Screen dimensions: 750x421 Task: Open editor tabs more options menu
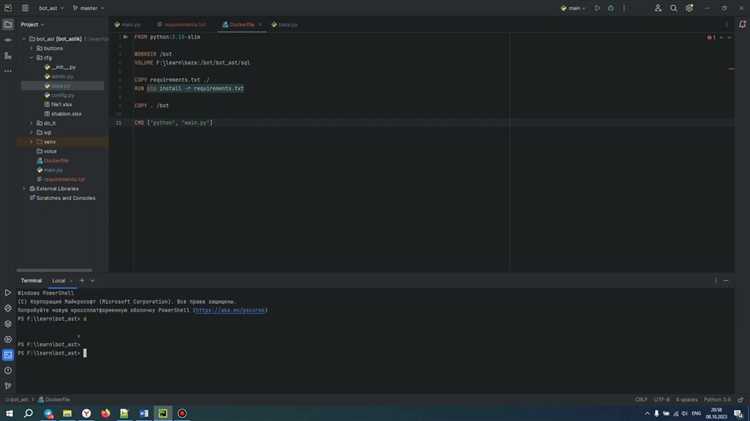click(726, 24)
